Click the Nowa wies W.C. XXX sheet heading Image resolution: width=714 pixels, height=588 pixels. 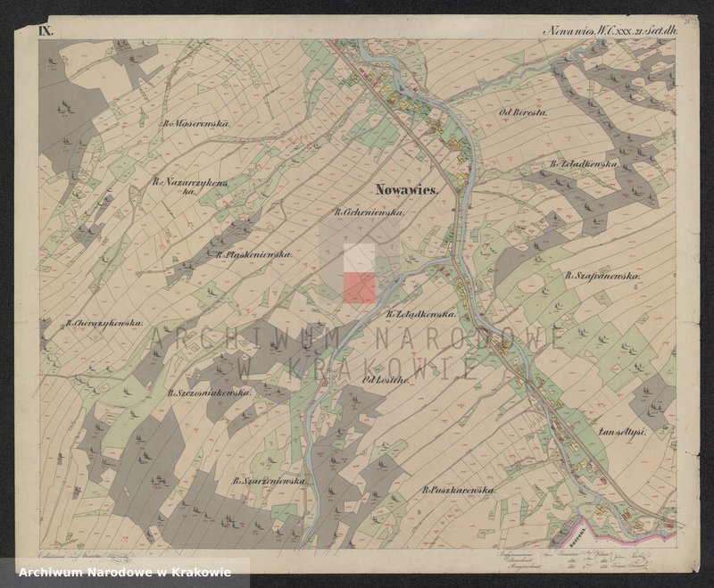[x=610, y=32]
